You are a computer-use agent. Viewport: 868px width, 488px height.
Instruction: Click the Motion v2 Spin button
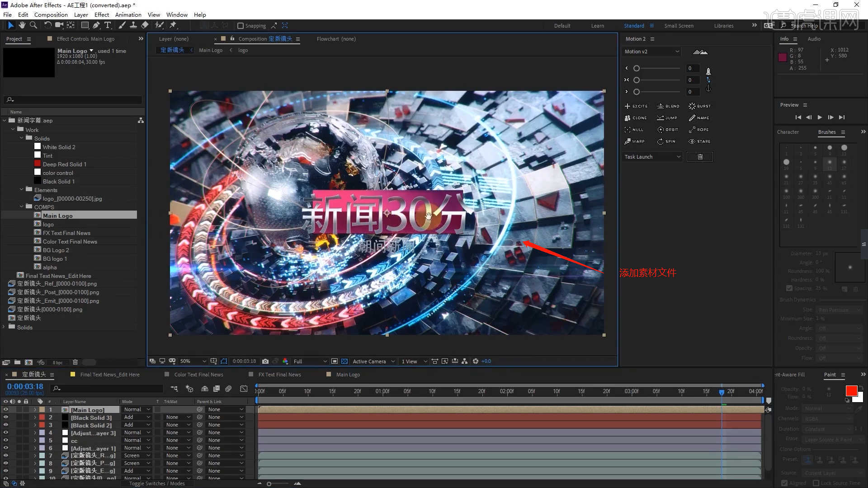click(x=666, y=141)
